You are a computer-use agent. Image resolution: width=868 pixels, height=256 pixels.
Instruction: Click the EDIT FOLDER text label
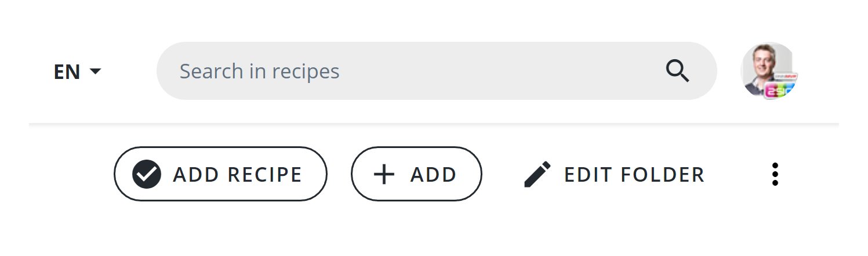(x=634, y=174)
